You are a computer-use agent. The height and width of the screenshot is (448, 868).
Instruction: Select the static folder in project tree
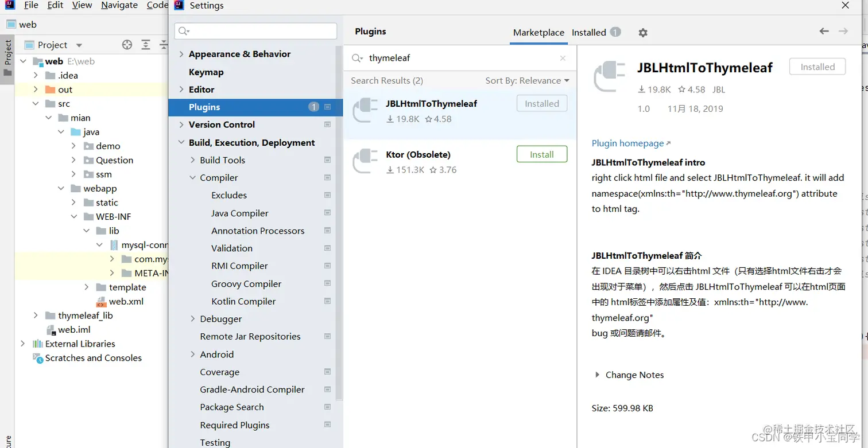(107, 202)
